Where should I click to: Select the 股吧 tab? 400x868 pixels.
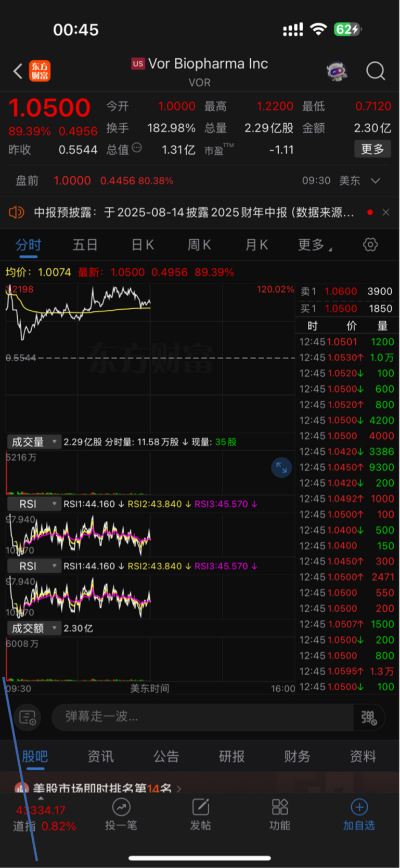(x=35, y=756)
